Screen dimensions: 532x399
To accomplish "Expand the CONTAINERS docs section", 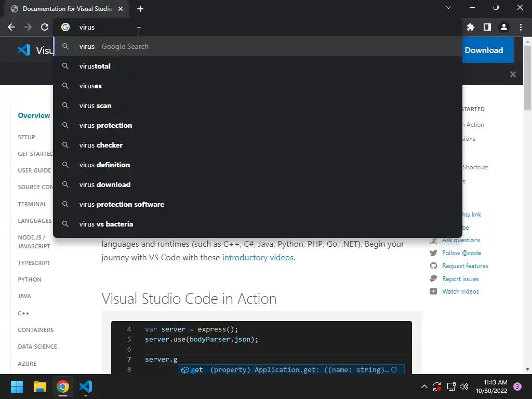I will [36, 330].
